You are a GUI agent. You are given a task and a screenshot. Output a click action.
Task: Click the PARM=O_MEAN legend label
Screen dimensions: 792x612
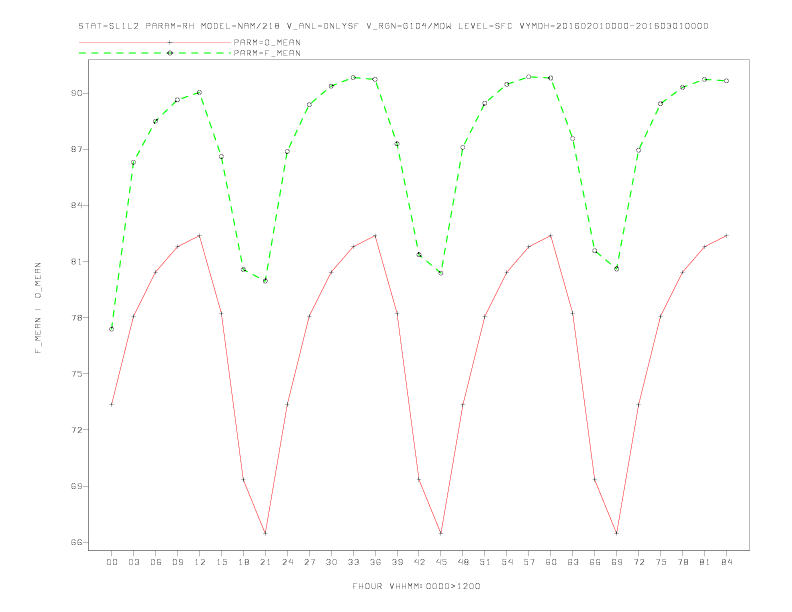[x=267, y=42]
